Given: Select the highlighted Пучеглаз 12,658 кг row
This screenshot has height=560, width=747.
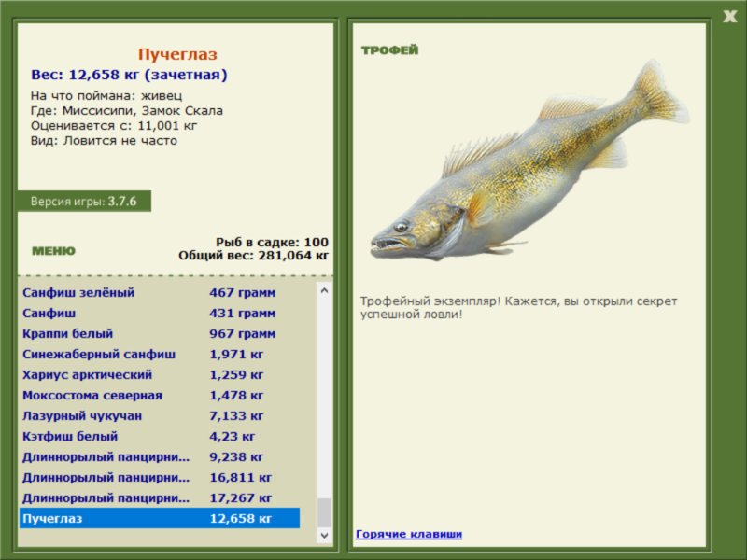Looking at the screenshot, I should pos(160,518).
